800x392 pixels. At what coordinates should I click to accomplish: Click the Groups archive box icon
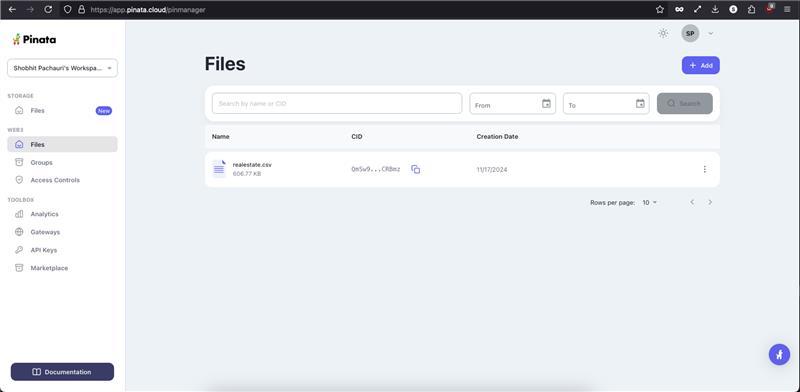click(19, 162)
